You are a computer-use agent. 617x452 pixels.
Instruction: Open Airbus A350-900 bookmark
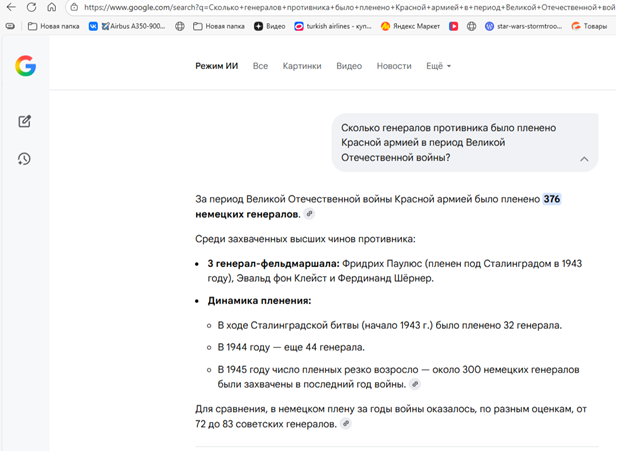(128, 26)
